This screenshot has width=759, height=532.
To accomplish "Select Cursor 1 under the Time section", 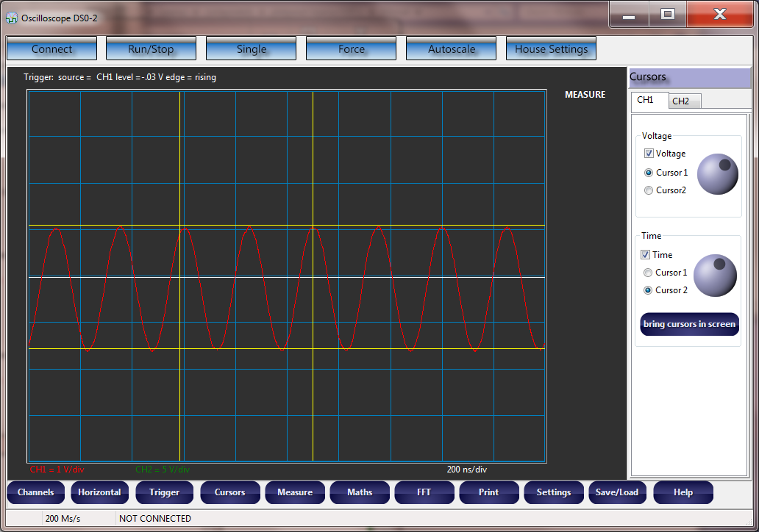I will [x=648, y=272].
